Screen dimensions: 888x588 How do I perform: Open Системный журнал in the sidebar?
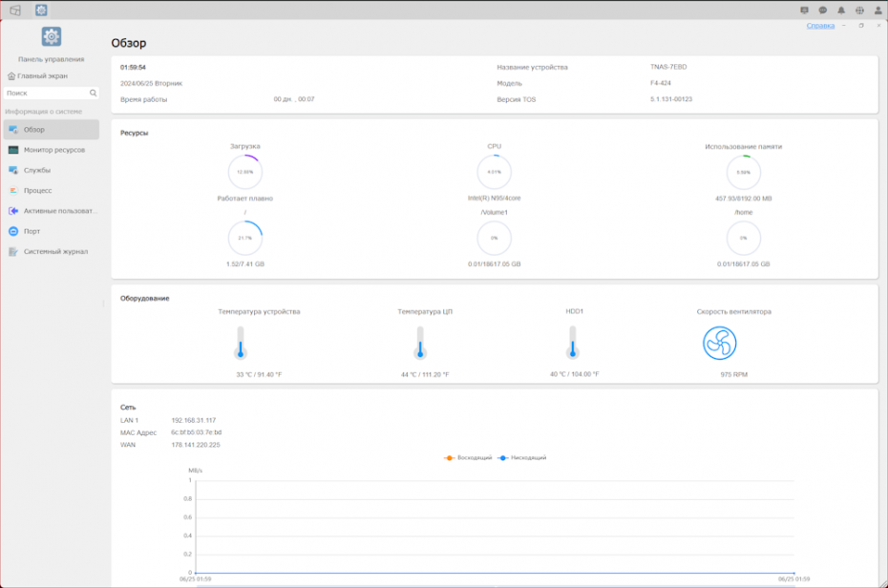pos(55,251)
